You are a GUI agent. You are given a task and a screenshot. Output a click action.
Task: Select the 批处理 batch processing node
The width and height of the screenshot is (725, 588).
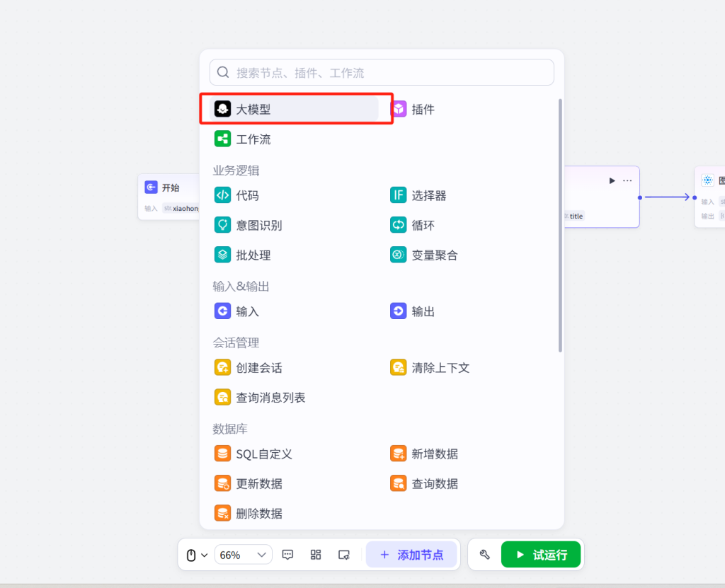point(253,255)
